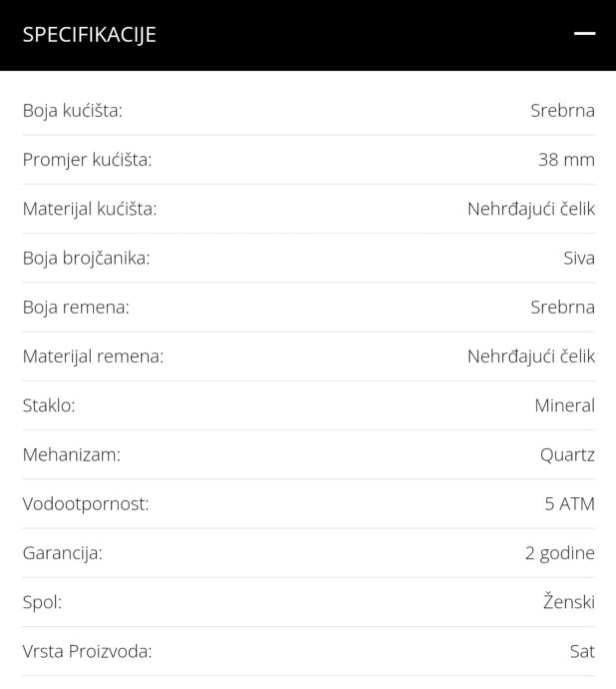Select the Mineral glass value

coord(564,405)
